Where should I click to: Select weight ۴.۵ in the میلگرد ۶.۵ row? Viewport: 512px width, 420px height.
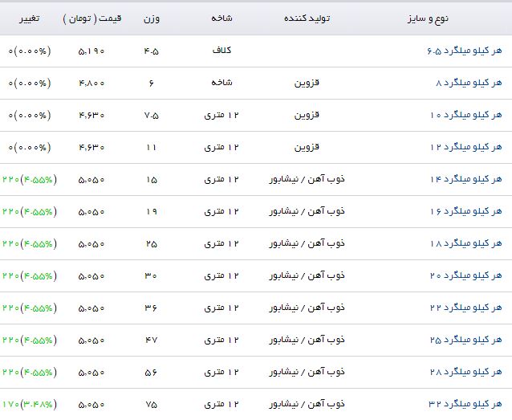152,51
